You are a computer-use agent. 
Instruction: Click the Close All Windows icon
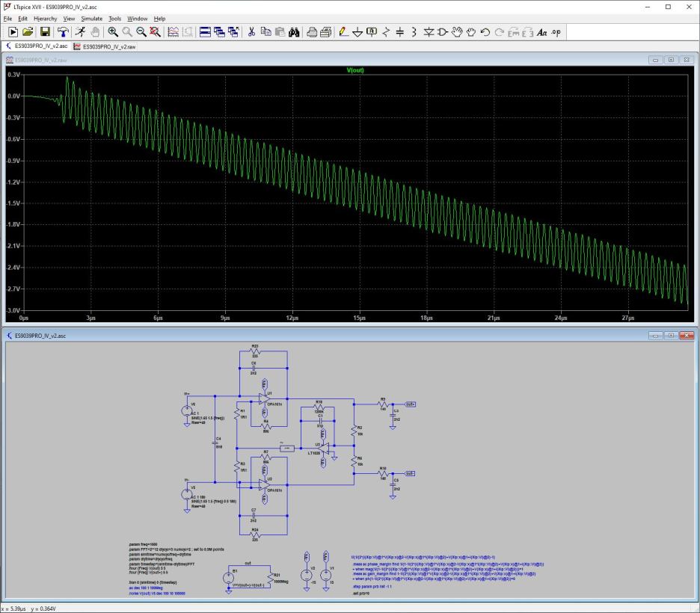click(233, 32)
